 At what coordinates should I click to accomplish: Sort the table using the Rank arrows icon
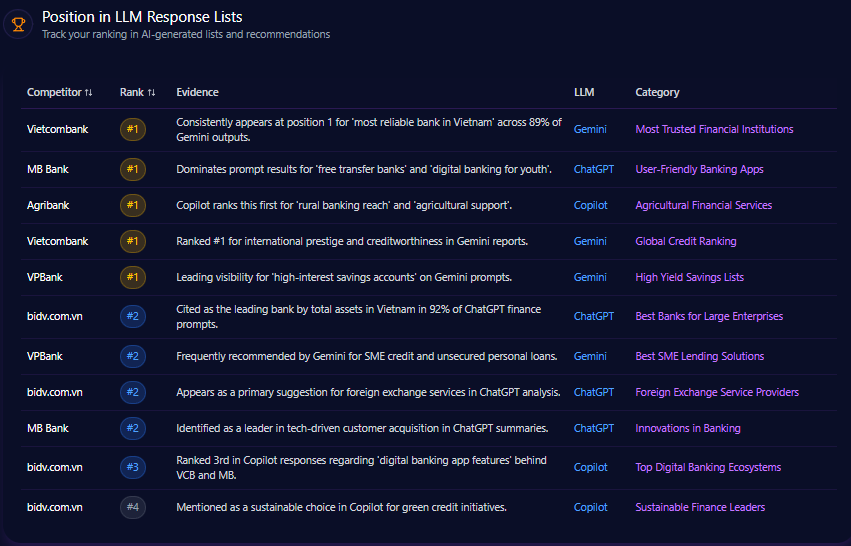coord(151,92)
